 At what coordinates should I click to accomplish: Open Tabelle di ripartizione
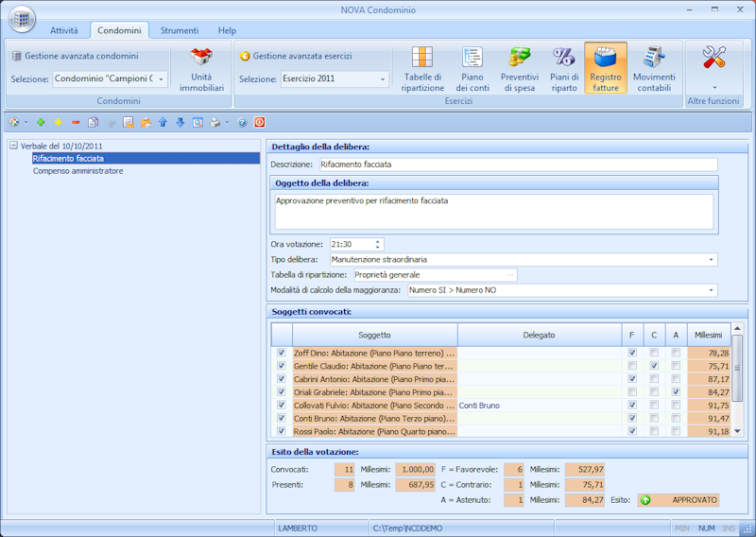point(422,69)
